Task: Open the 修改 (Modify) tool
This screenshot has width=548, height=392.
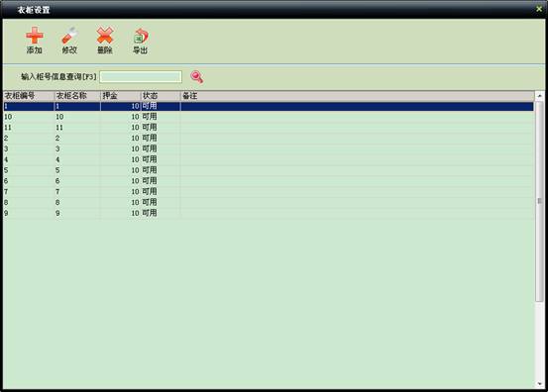Action: tap(69, 41)
